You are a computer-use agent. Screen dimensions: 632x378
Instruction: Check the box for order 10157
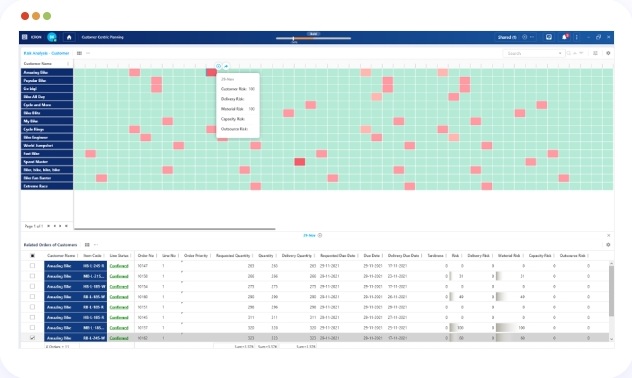(33, 328)
